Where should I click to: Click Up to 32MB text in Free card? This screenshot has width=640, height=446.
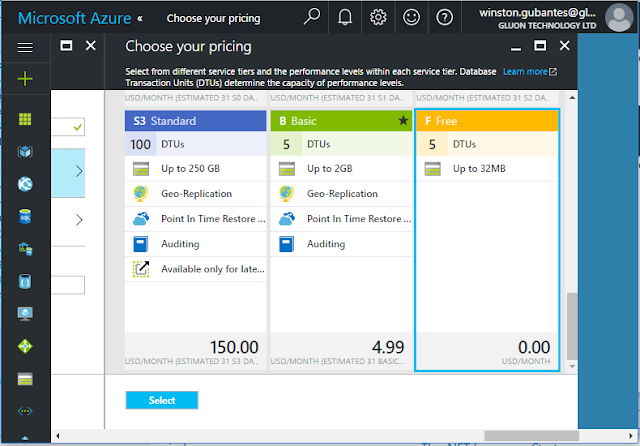point(479,169)
